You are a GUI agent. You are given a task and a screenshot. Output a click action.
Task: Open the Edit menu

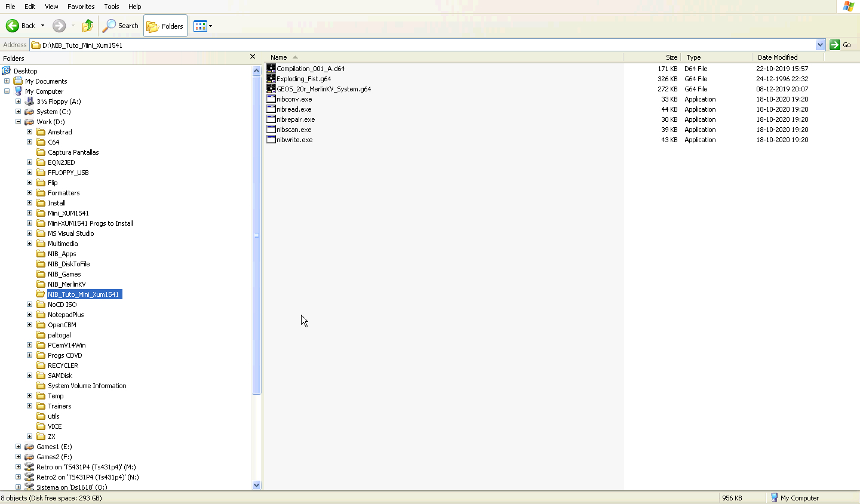(x=30, y=7)
